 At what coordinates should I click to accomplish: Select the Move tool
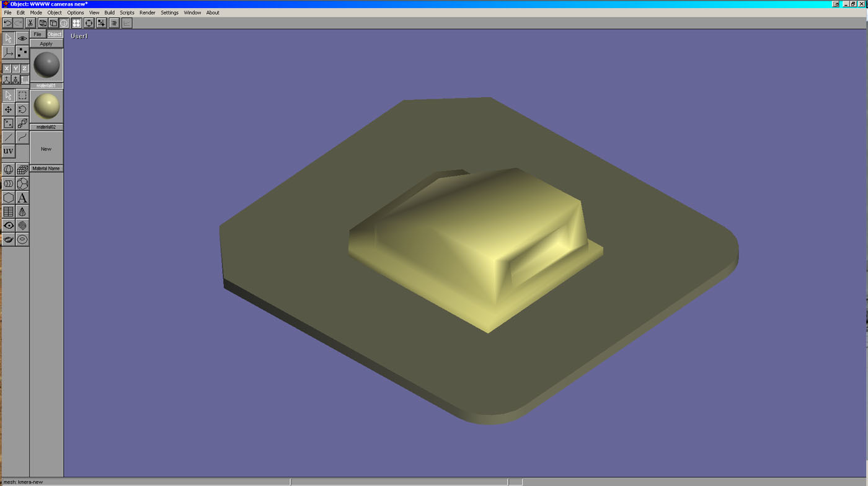click(8, 110)
